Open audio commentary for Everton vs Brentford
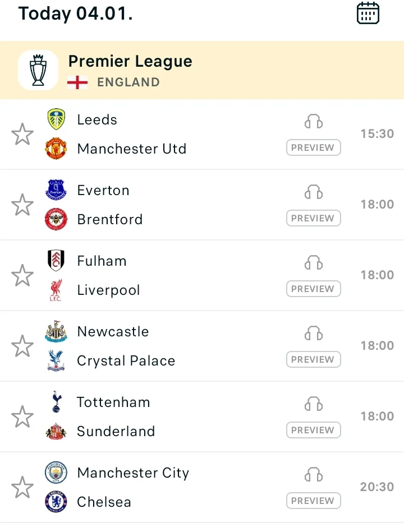404x532 pixels. [x=314, y=192]
